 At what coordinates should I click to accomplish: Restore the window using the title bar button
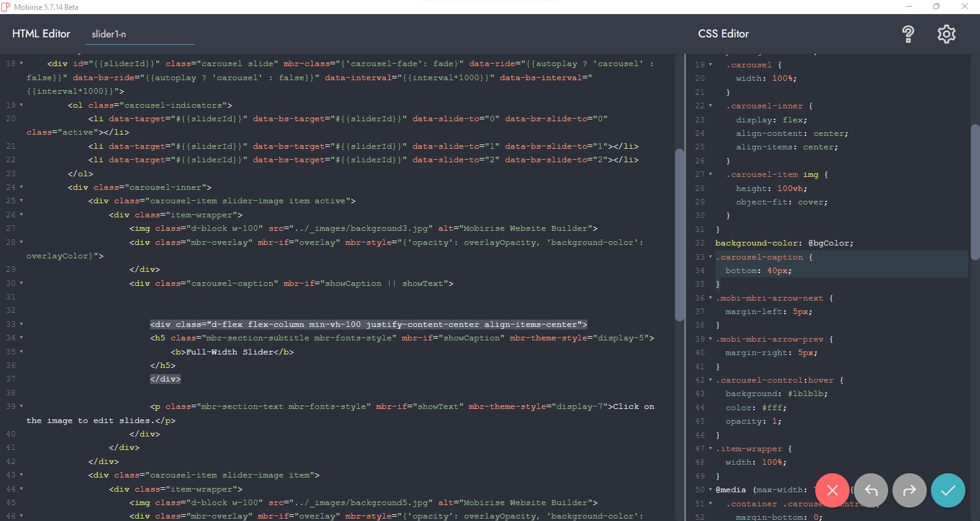pyautogui.click(x=936, y=7)
